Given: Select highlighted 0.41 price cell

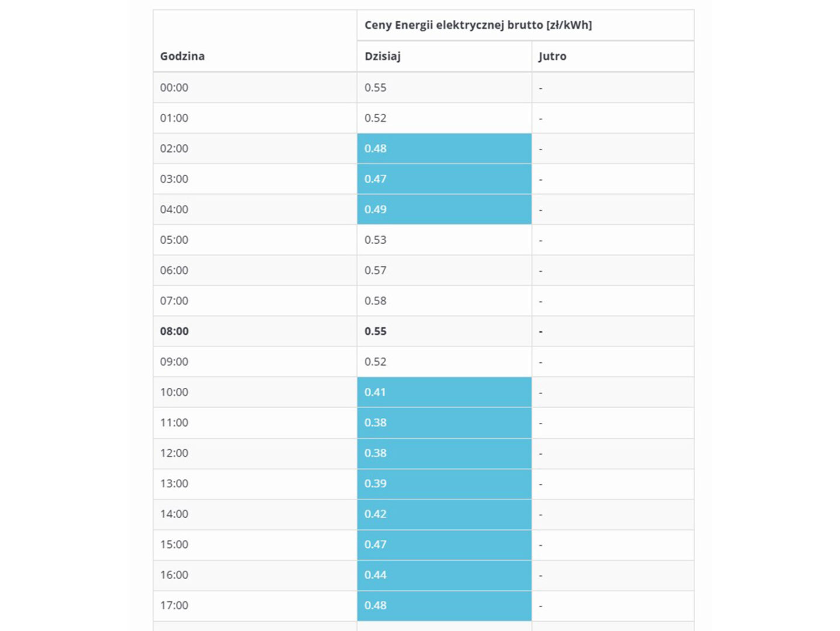Looking at the screenshot, I should coord(376,392).
